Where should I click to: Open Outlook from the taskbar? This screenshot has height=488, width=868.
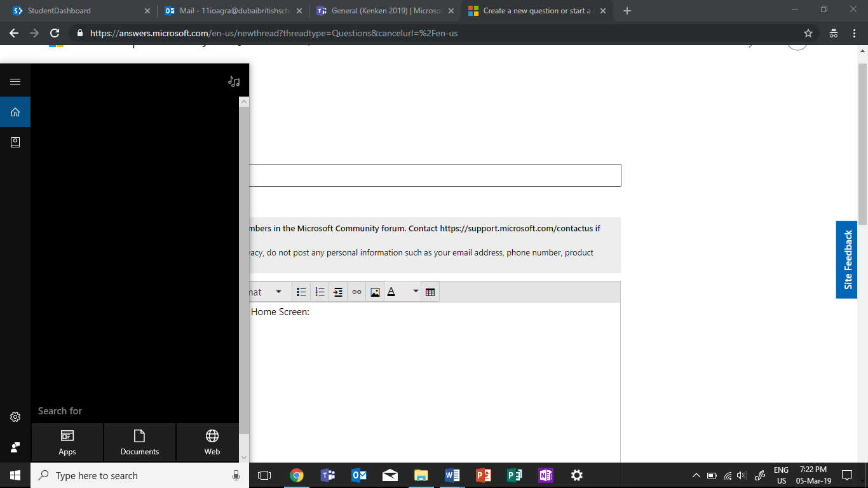359,475
